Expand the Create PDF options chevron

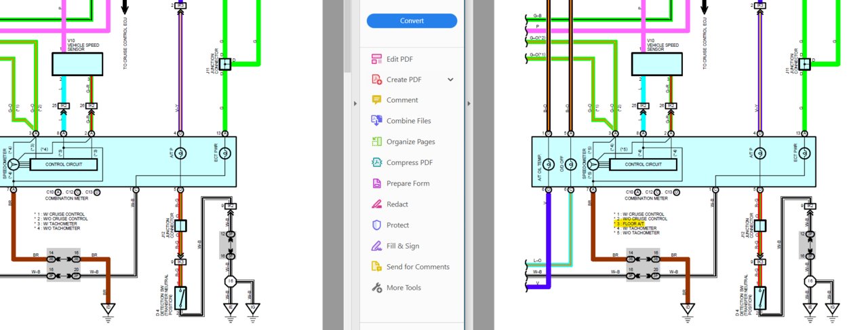coord(450,79)
